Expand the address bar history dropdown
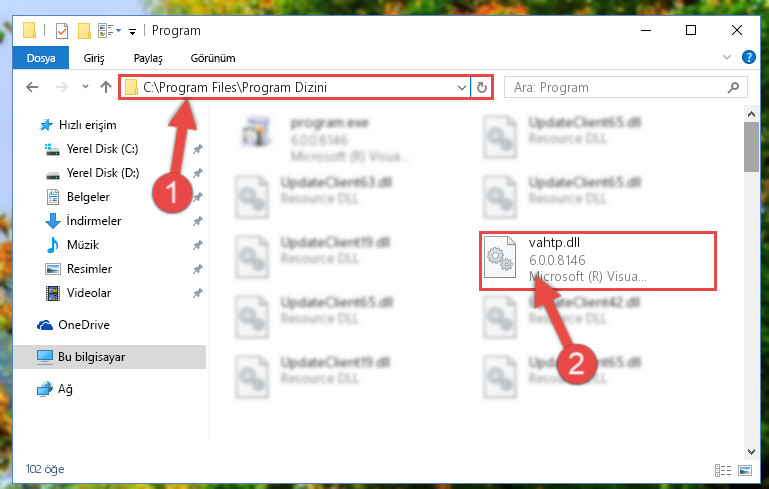 click(461, 87)
